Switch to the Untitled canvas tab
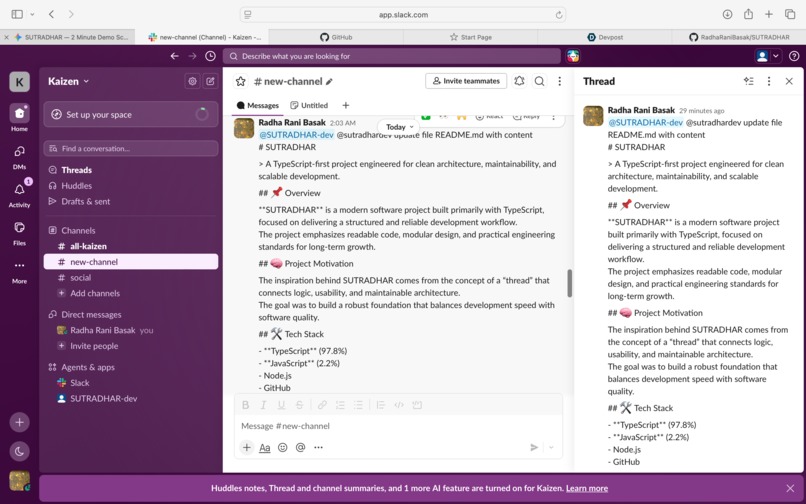The image size is (806, 504). pos(309,105)
